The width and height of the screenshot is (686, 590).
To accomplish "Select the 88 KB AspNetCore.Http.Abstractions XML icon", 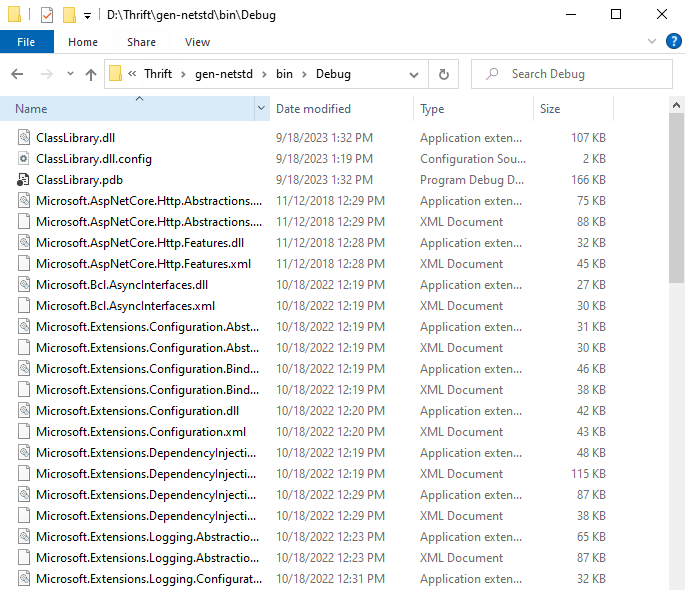I will point(24,221).
